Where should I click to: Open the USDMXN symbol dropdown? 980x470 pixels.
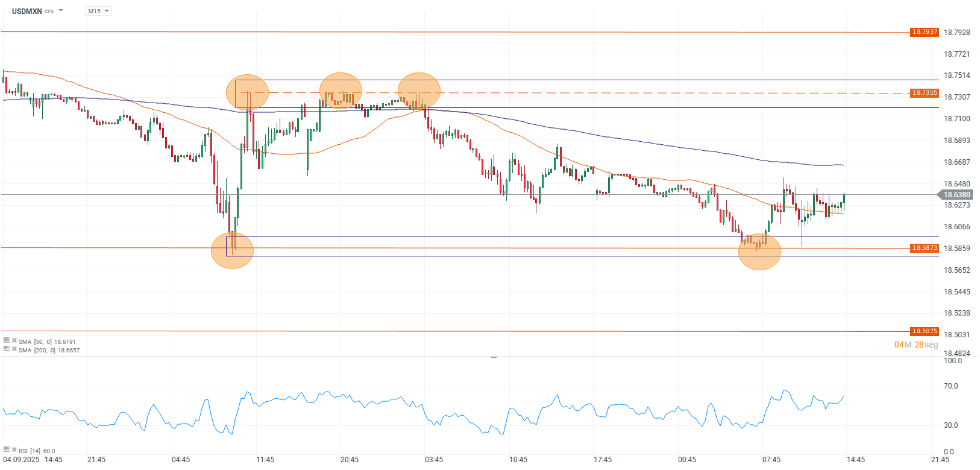(x=61, y=11)
